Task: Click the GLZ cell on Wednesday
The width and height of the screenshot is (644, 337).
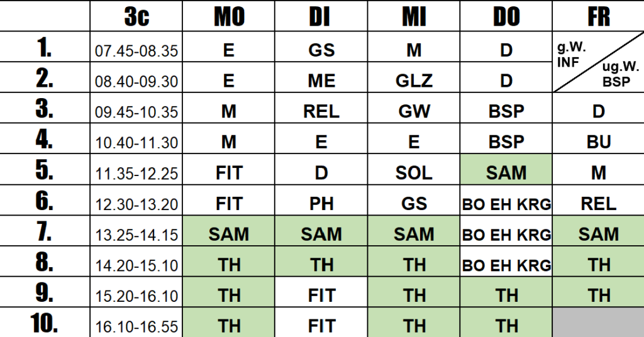Action: (414, 77)
